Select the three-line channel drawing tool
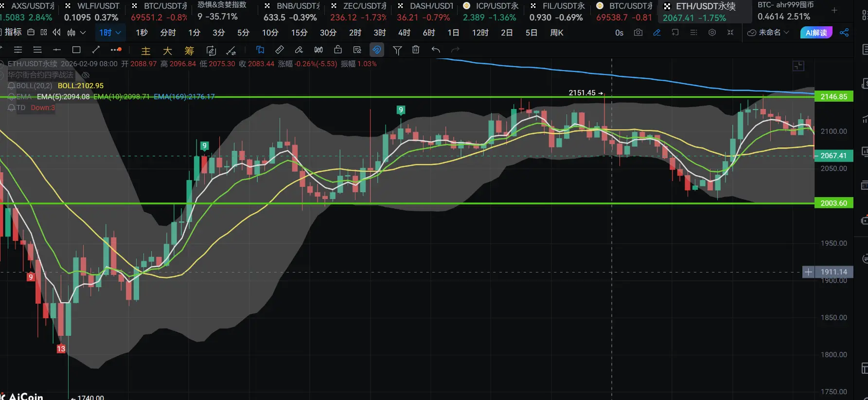Viewport: 868px width, 400px height. click(x=37, y=50)
